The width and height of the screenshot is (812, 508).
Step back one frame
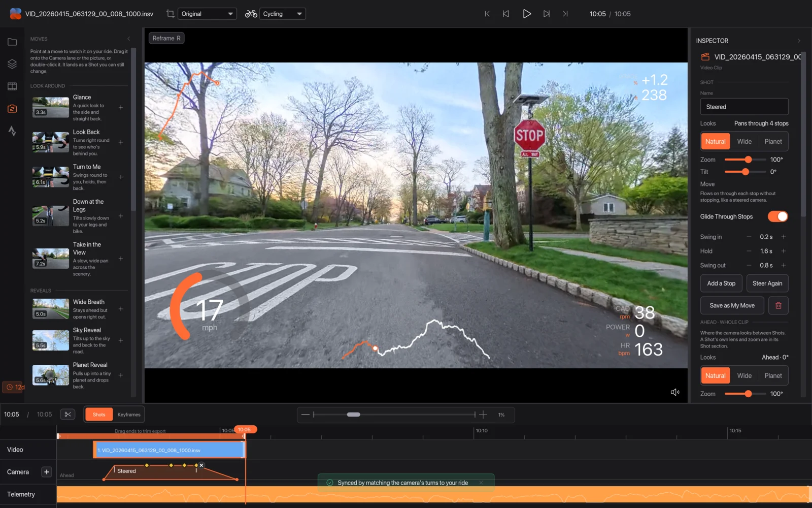(x=506, y=14)
